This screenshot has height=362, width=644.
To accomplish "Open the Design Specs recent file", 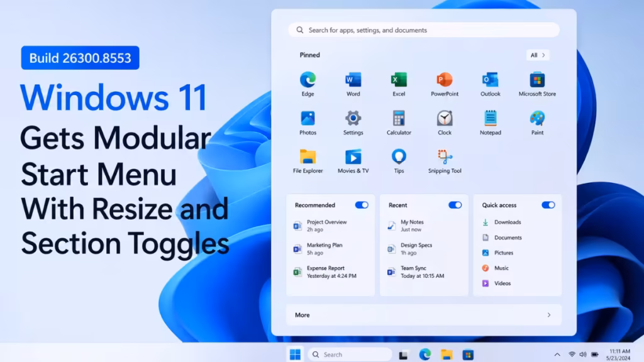I will click(410, 249).
